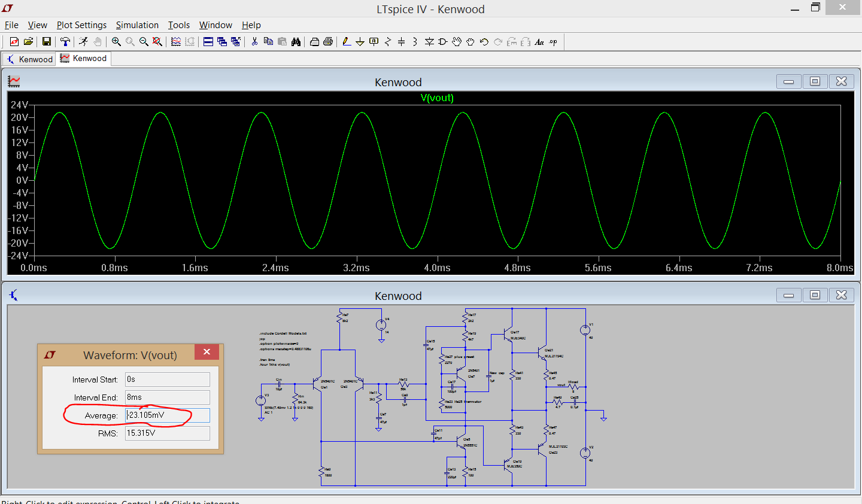Viewport: 862px width, 504px height.
Task: Click the Average value field
Action: pos(168,415)
